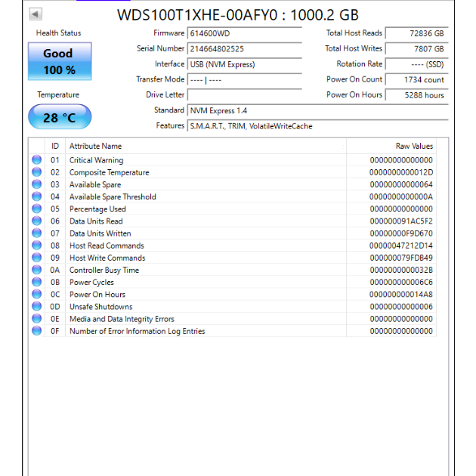476x476 pixels.
Task: Click raw value 00000000F9D670
Action: click(401, 233)
